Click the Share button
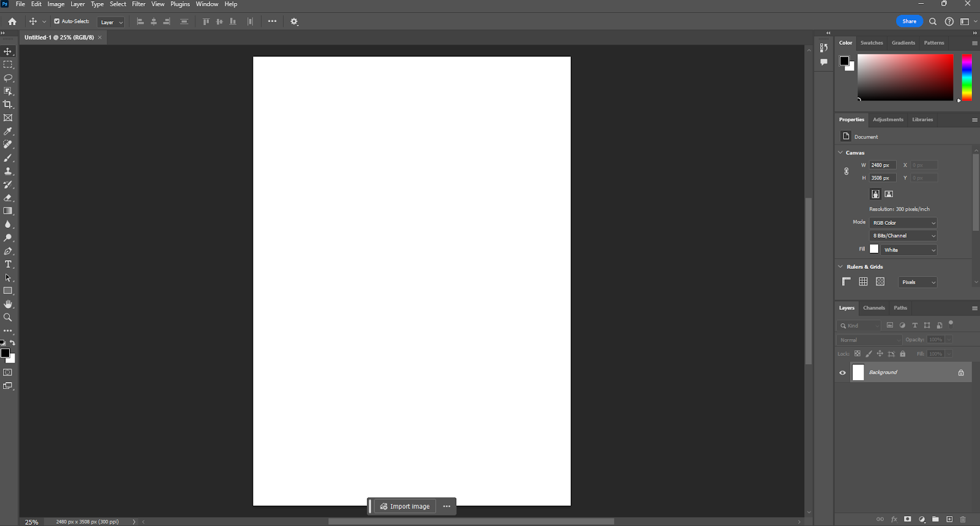 click(x=910, y=21)
